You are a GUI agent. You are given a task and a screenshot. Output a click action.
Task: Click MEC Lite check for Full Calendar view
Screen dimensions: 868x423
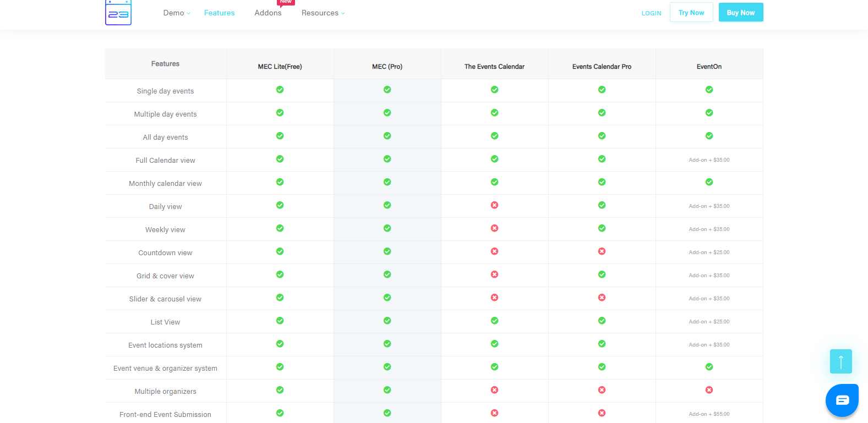coord(280,159)
